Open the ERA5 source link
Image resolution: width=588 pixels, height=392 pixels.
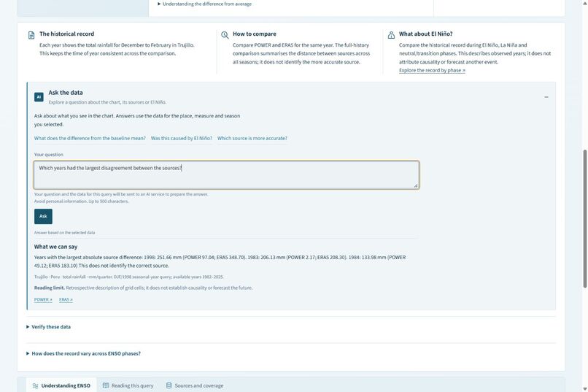point(66,299)
